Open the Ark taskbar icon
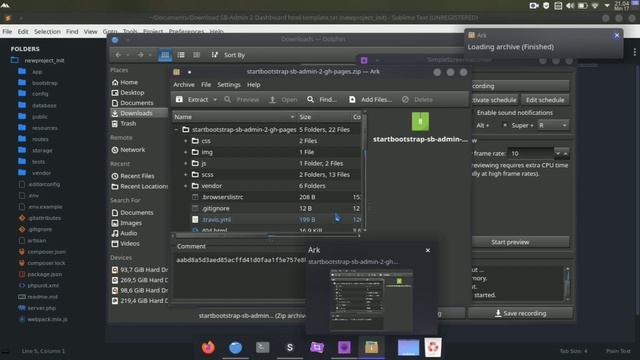 [371, 347]
